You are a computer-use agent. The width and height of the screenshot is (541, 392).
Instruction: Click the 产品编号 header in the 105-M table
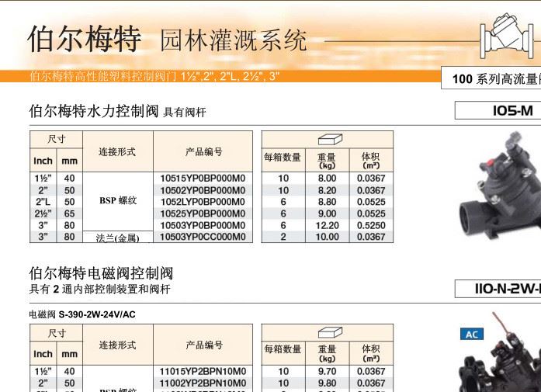click(x=203, y=152)
